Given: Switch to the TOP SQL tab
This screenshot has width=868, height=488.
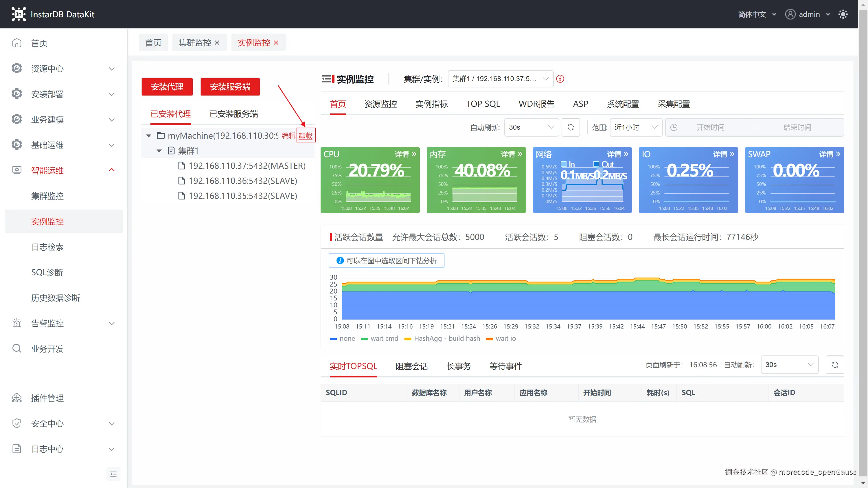Looking at the screenshot, I should pos(483,104).
